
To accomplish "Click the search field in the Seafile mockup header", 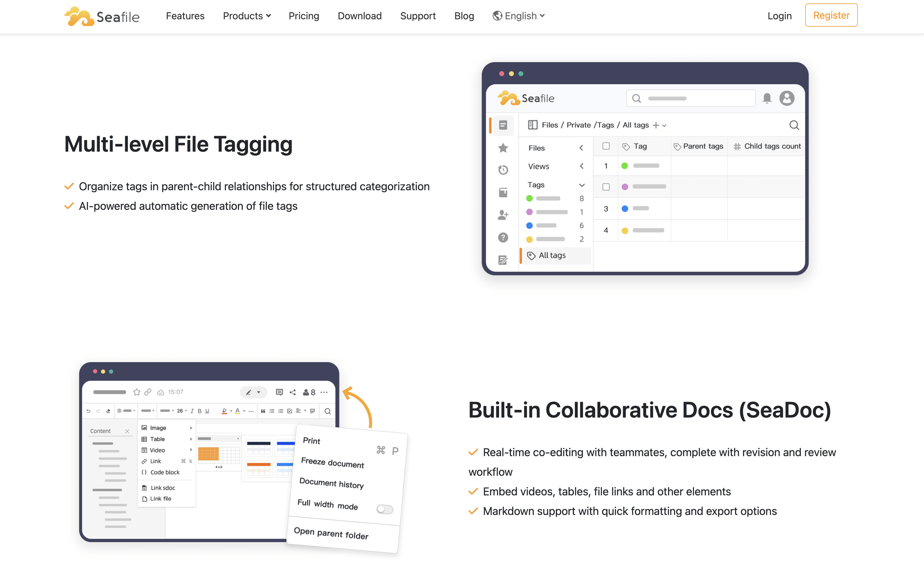I will pos(691,98).
